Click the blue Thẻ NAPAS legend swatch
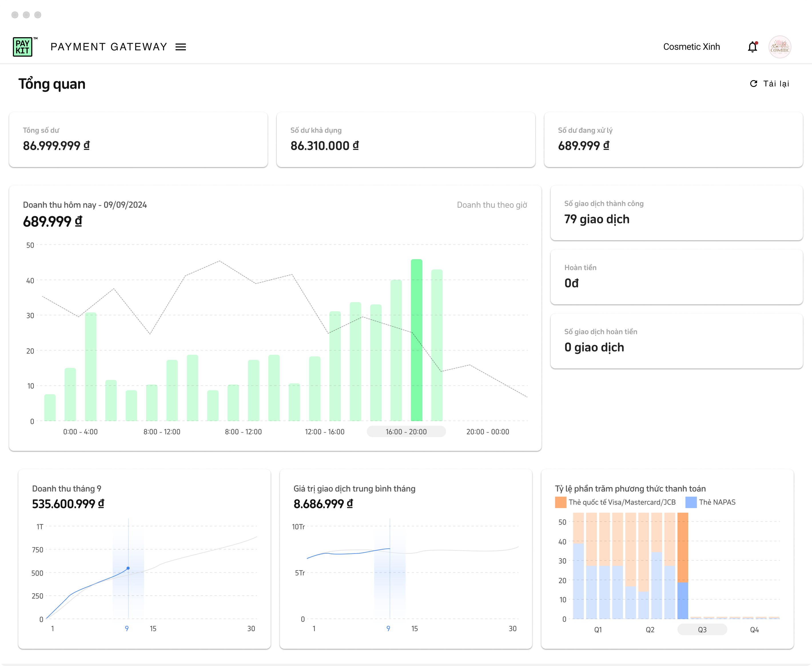812x666 pixels. tap(691, 502)
